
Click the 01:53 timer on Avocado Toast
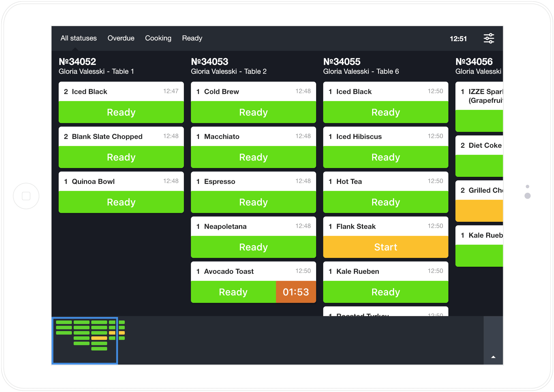click(296, 292)
